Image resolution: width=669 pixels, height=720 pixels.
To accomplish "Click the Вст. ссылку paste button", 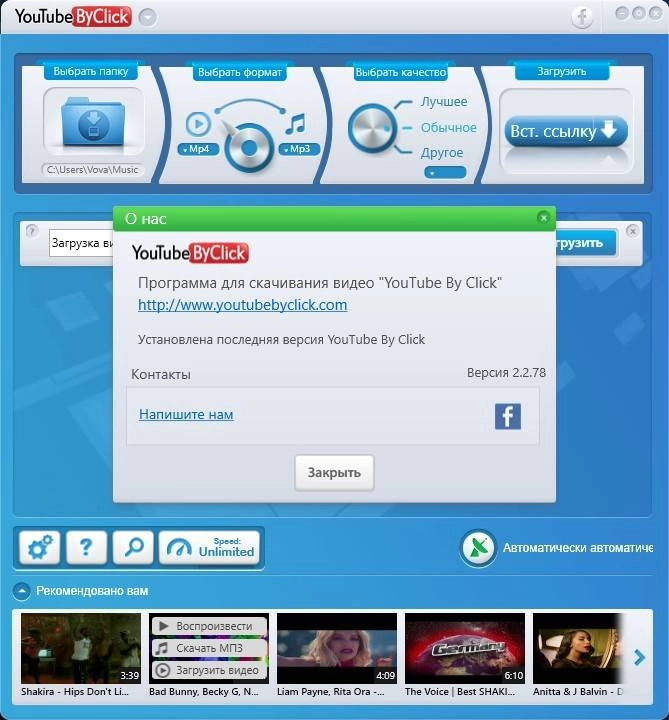I will pyautogui.click(x=565, y=131).
